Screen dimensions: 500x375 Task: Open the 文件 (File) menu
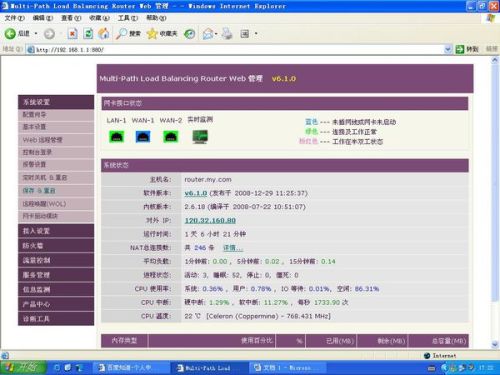[x=14, y=18]
